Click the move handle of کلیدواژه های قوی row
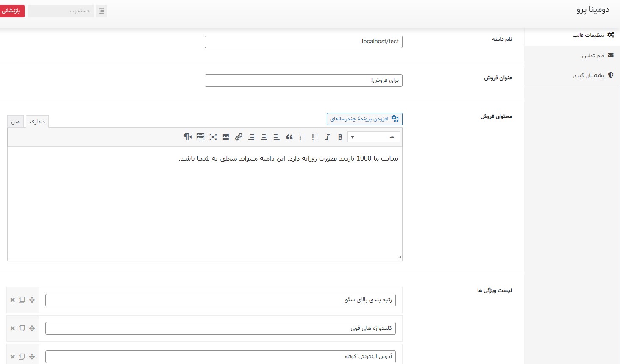The image size is (620, 364). point(32,328)
